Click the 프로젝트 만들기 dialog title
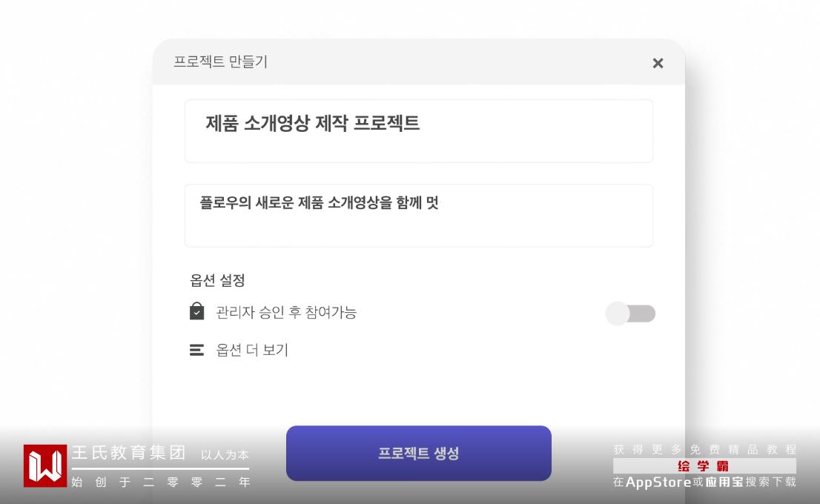Image resolution: width=820 pixels, height=504 pixels. click(x=220, y=62)
